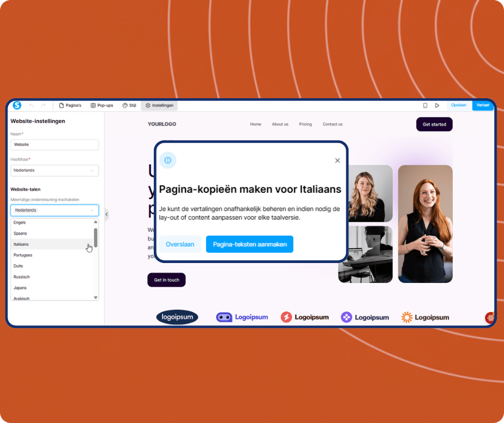The height and width of the screenshot is (423, 504).
Task: Click the red-haired woman photo
Action: pos(425,224)
